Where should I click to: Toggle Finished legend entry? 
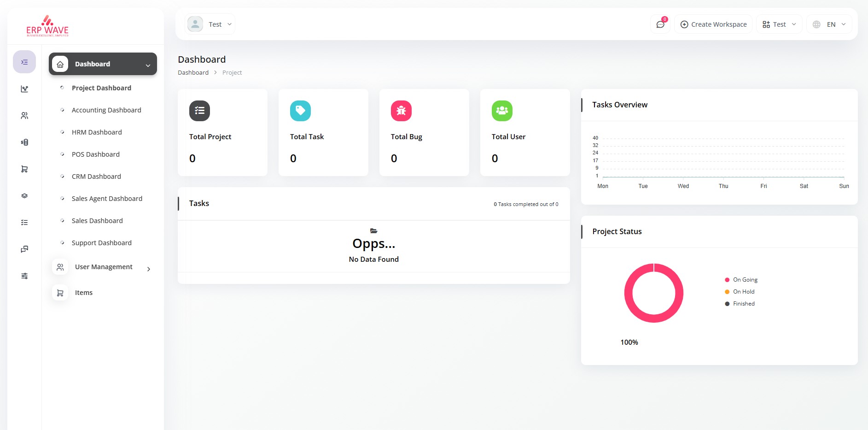point(740,304)
